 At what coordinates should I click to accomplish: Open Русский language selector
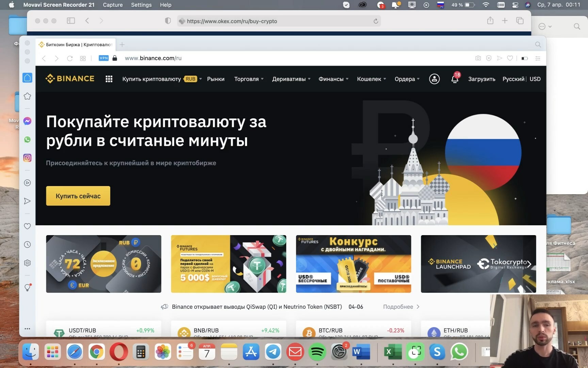pos(513,79)
